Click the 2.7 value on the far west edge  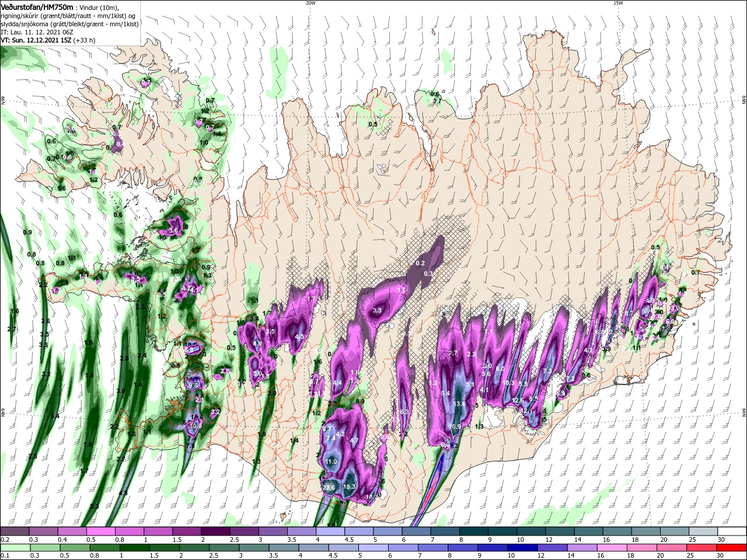pyautogui.click(x=12, y=330)
